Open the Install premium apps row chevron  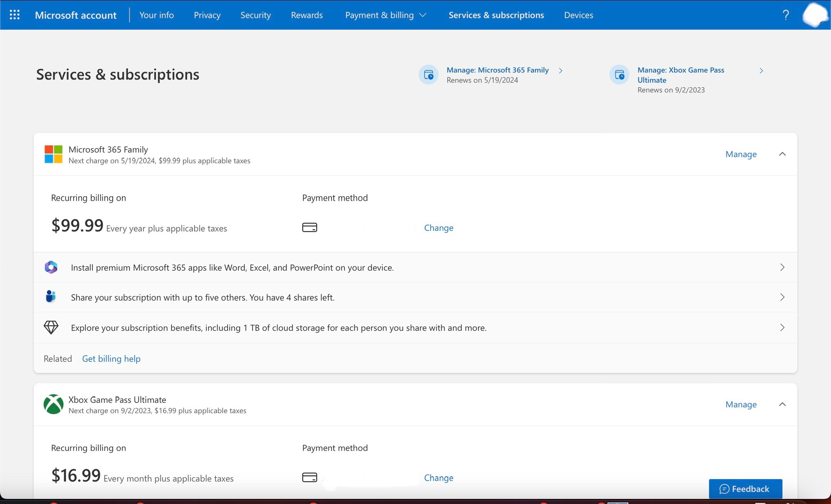782,267
